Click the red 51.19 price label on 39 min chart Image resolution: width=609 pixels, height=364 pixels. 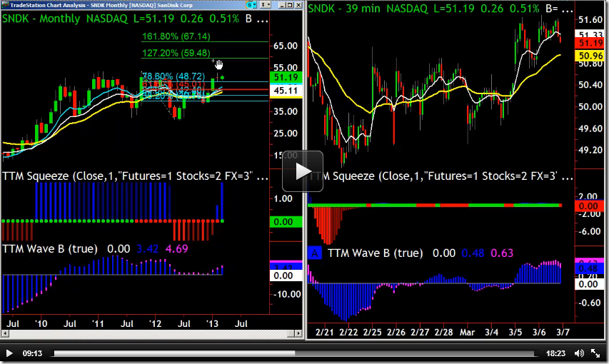coord(590,43)
